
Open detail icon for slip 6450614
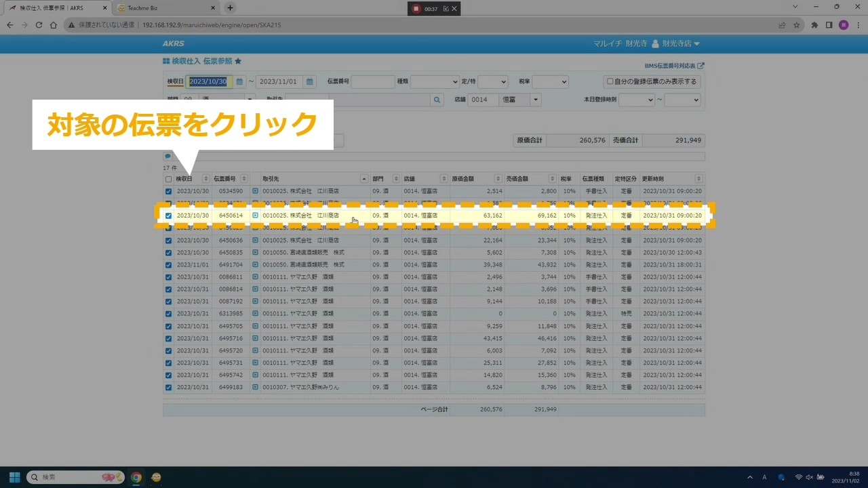tap(256, 216)
